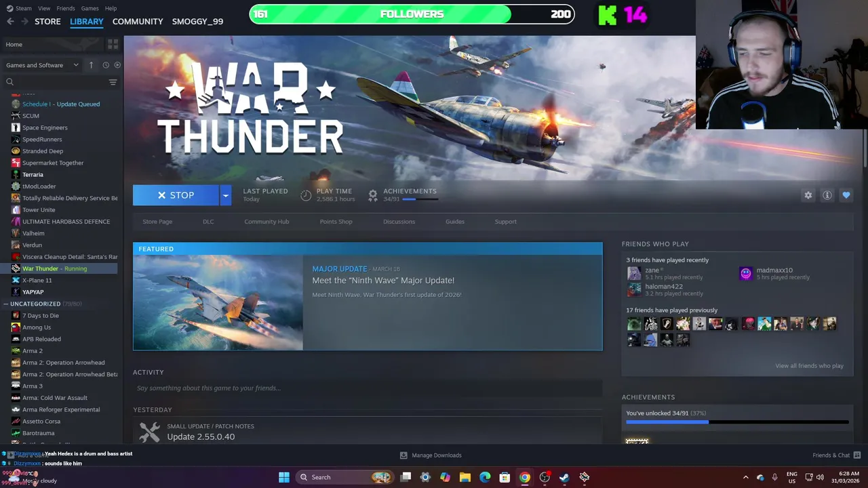
Task: Click the Windows Start button
Action: click(284, 477)
